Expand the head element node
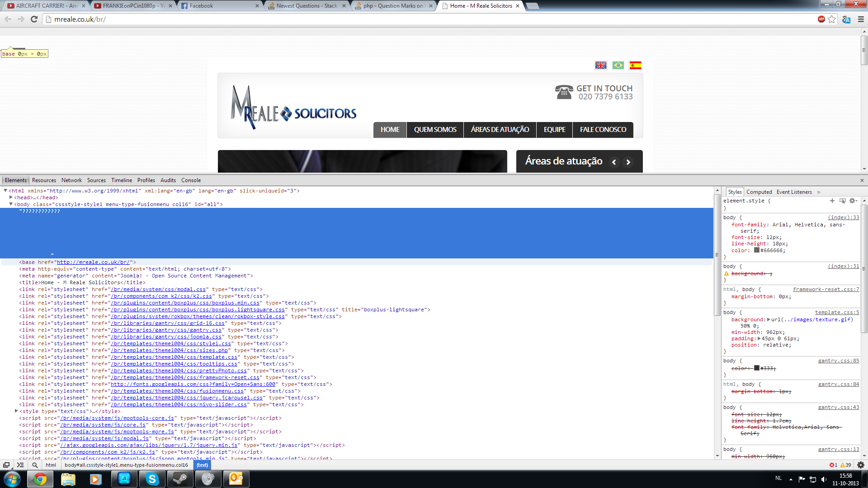 (x=11, y=197)
